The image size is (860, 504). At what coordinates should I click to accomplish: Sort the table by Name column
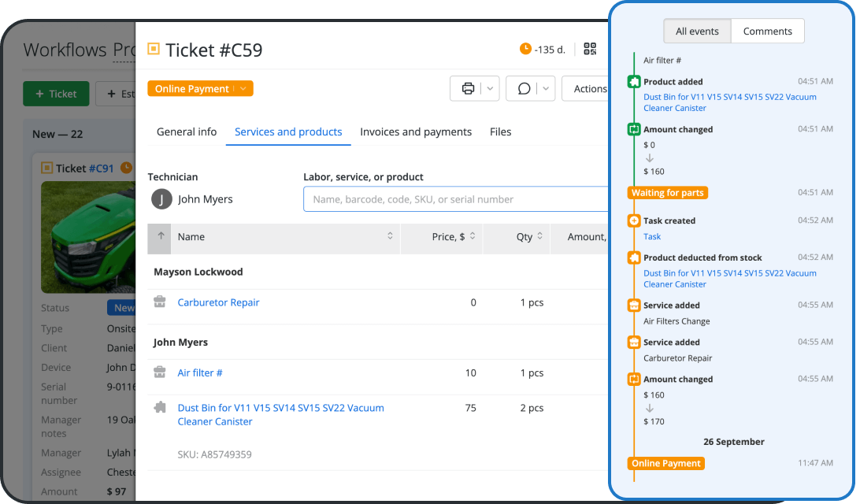tap(389, 236)
